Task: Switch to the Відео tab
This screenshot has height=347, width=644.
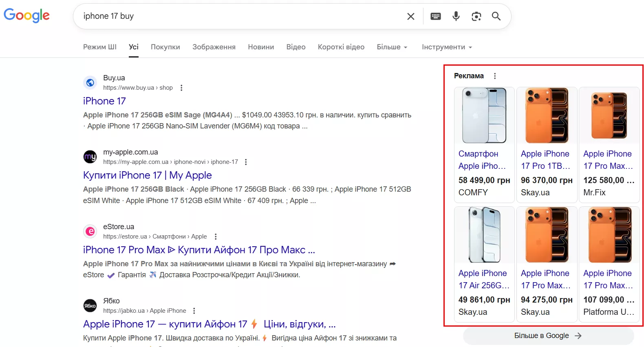Action: coord(296,47)
